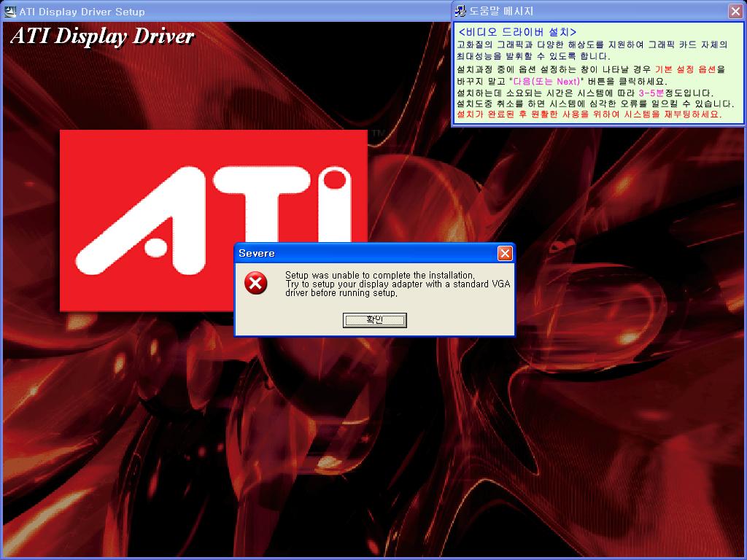This screenshot has height=560, width=747.
Task: Close the 도움말 메시지 help window
Action: coord(735,12)
